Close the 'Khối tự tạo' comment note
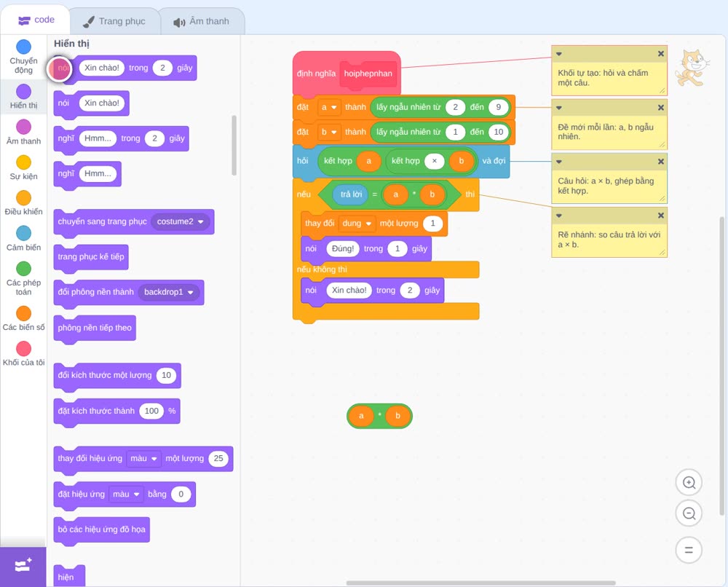The image size is (728, 587). [661, 54]
